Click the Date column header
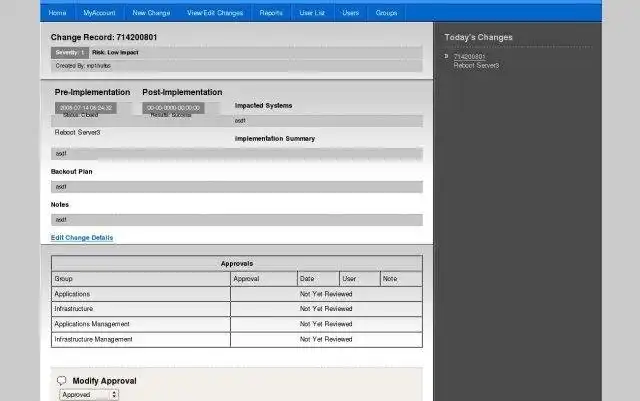The height and width of the screenshot is (401, 640). (x=318, y=278)
